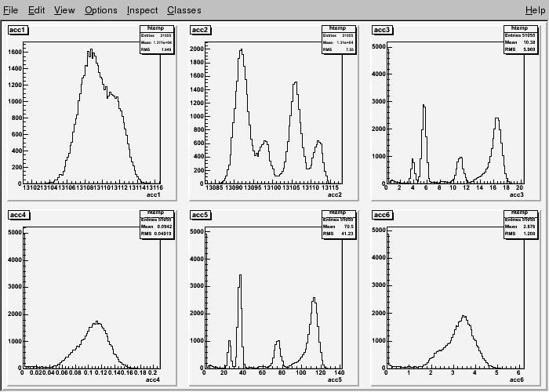Image resolution: width=549 pixels, height=392 pixels.
Task: Click the peak of the acc1 histogram
Action: 91,49
